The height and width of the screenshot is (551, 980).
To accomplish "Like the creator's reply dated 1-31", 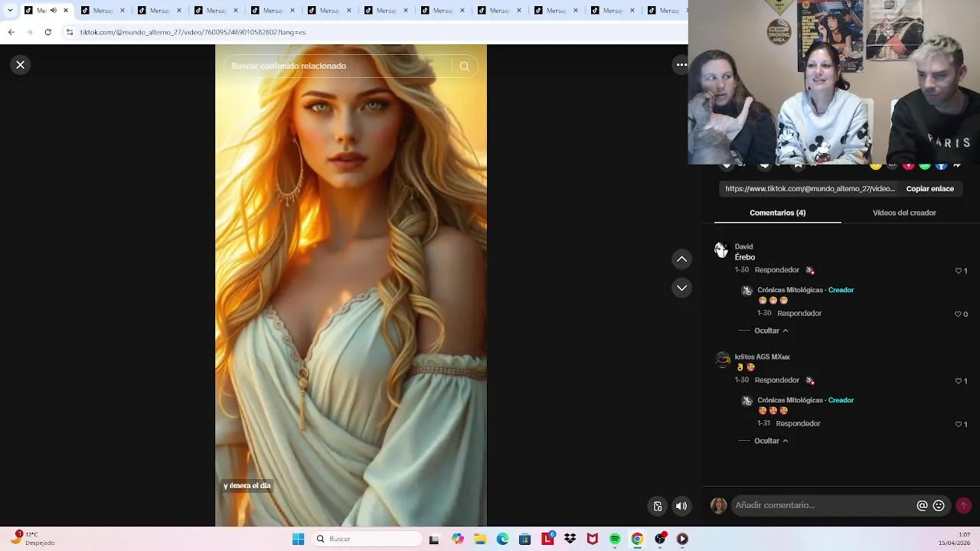I will pos(958,424).
